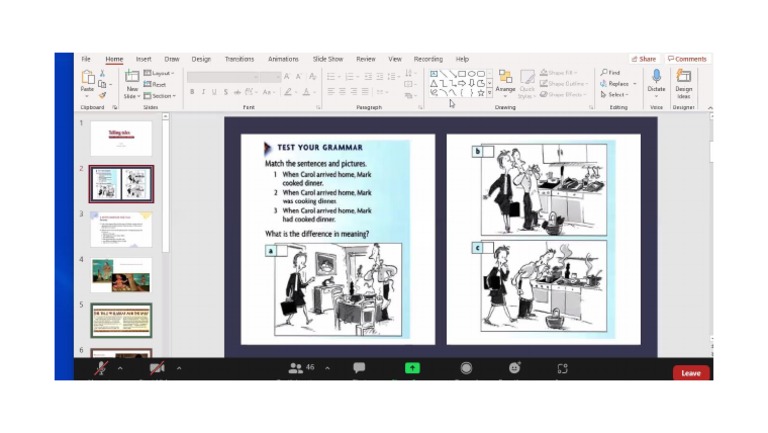Toggle Bold formatting in the Font group

pos(192,92)
